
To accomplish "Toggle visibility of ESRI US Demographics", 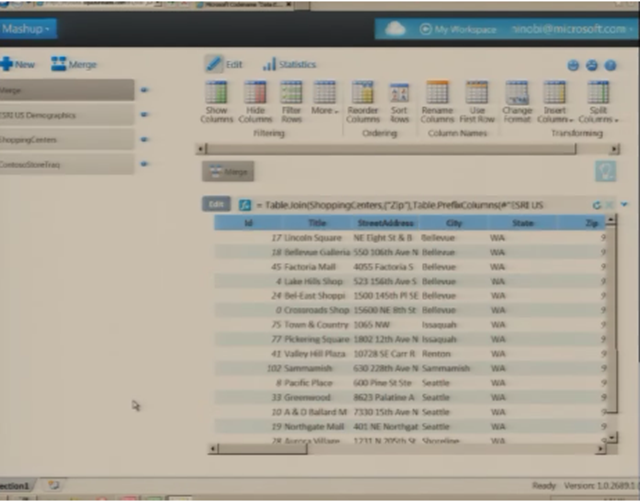I will (144, 115).
